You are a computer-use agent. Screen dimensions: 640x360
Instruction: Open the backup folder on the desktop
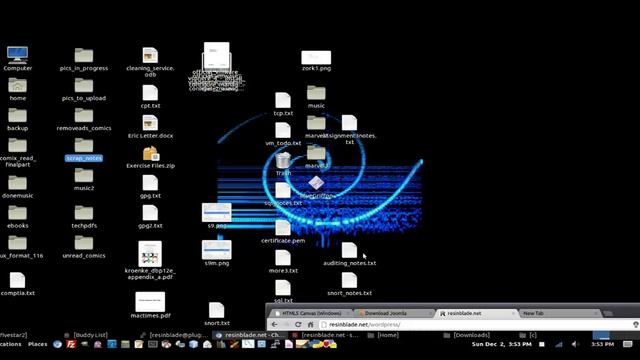tap(18, 116)
